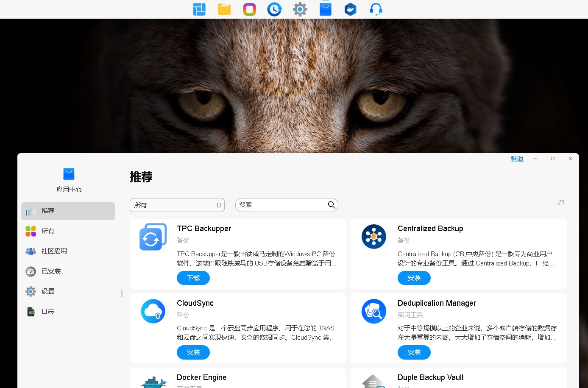The height and width of the screenshot is (388, 588).
Task: Minimize the App Center window
Action: point(535,159)
